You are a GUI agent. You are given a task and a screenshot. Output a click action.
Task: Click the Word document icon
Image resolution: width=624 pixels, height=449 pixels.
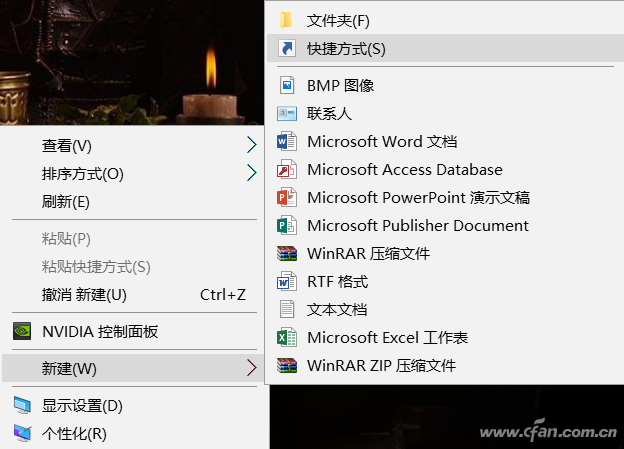click(287, 141)
